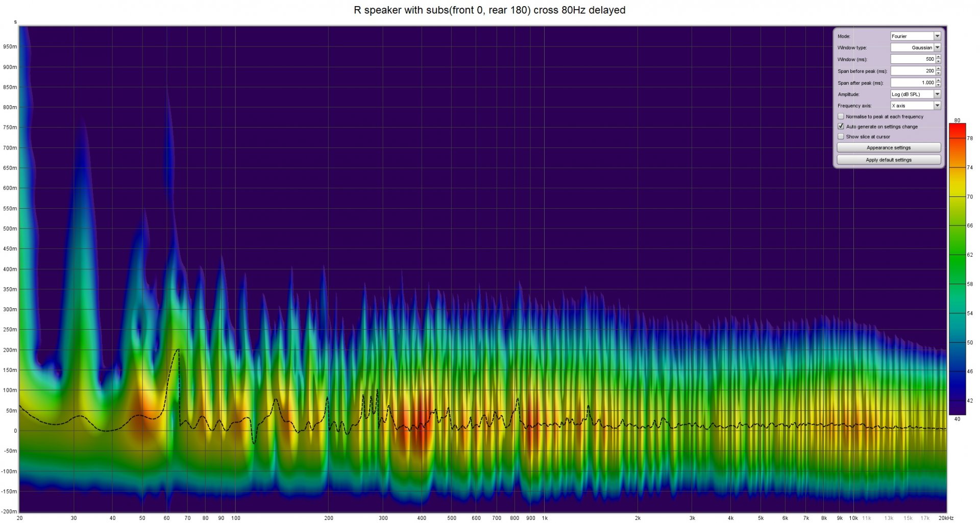Decrease Span after peak with down arrow

[938, 85]
